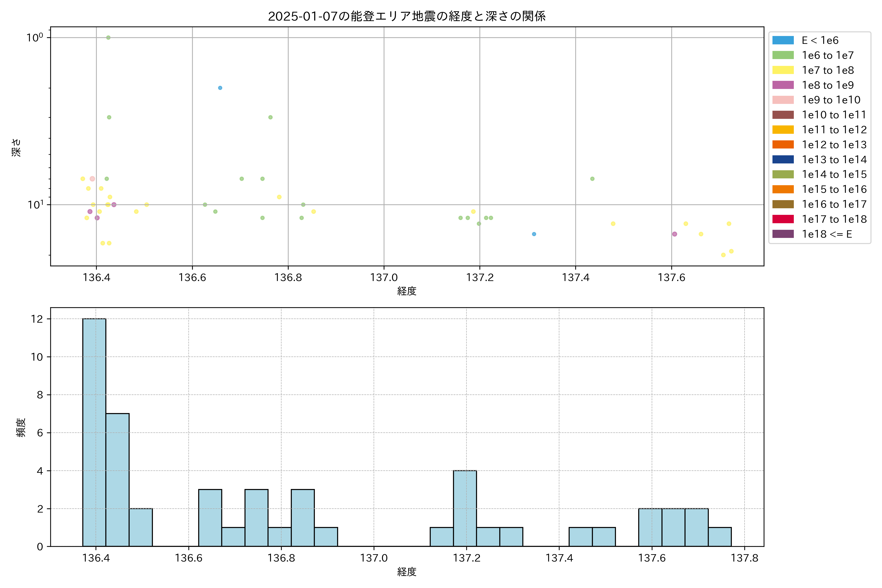Click the magenta '1e8 to 1e9' legend swatch
This screenshot has height=588, width=882.
tap(783, 85)
